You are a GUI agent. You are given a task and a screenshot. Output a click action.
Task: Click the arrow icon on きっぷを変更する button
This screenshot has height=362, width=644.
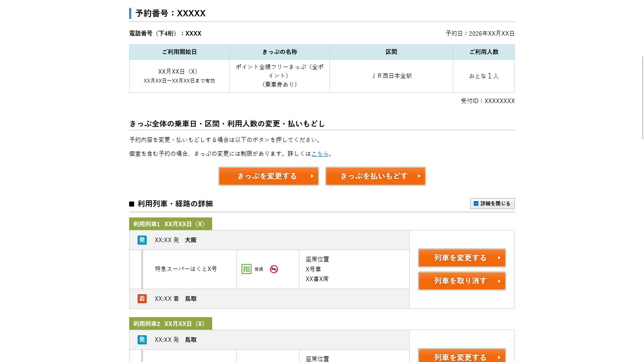click(312, 176)
